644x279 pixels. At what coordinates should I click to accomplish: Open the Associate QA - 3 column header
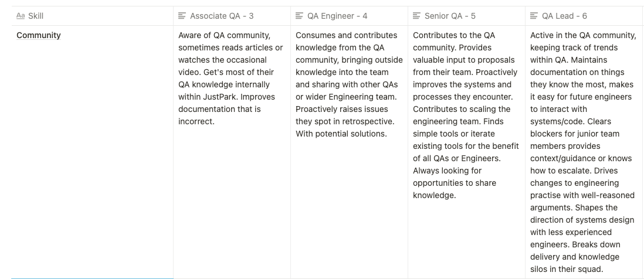pos(222,16)
